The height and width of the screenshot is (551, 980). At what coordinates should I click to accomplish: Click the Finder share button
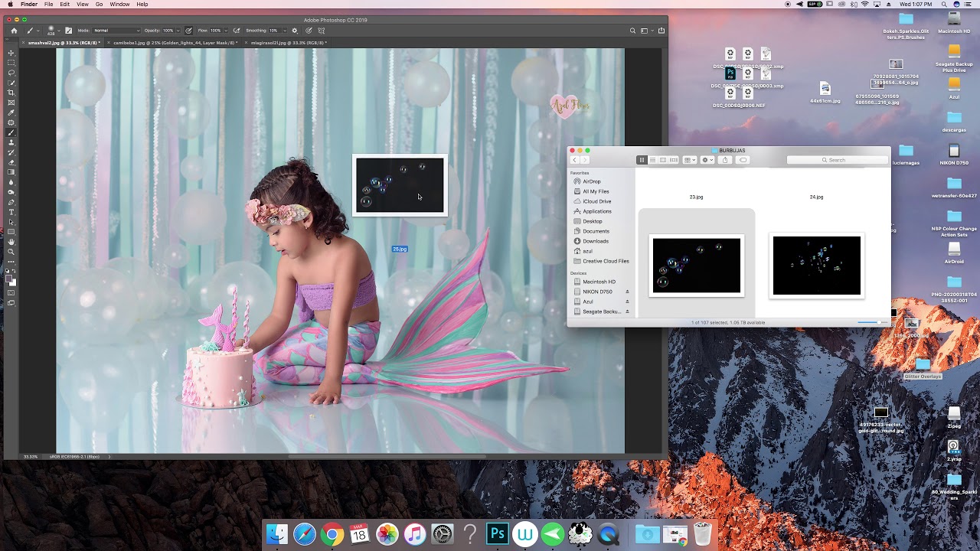point(725,160)
